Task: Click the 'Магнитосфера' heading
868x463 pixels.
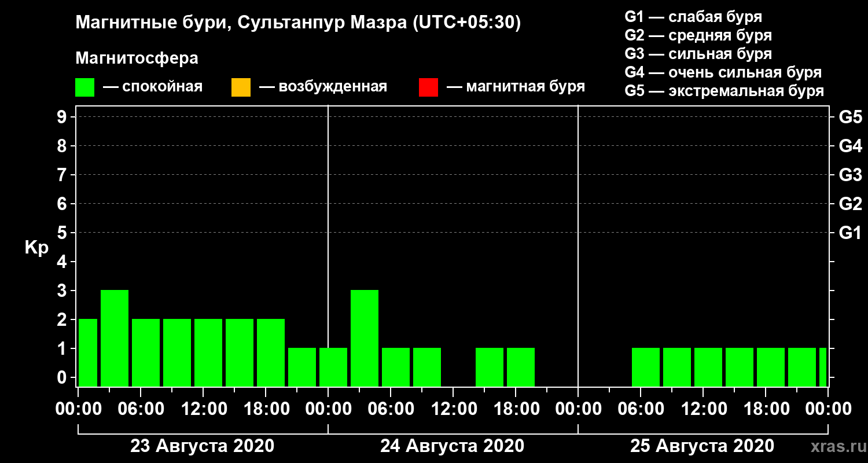Action: [x=137, y=58]
